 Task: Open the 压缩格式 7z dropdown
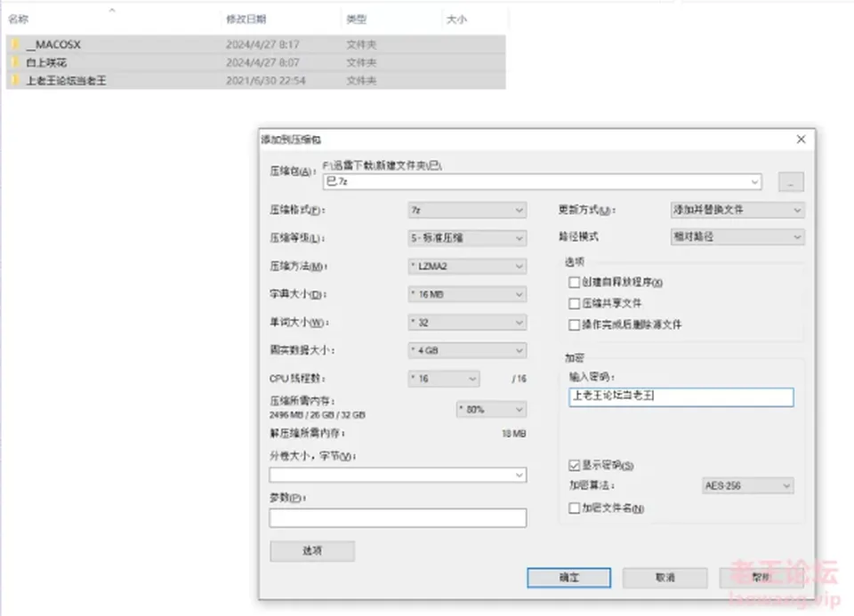point(467,210)
